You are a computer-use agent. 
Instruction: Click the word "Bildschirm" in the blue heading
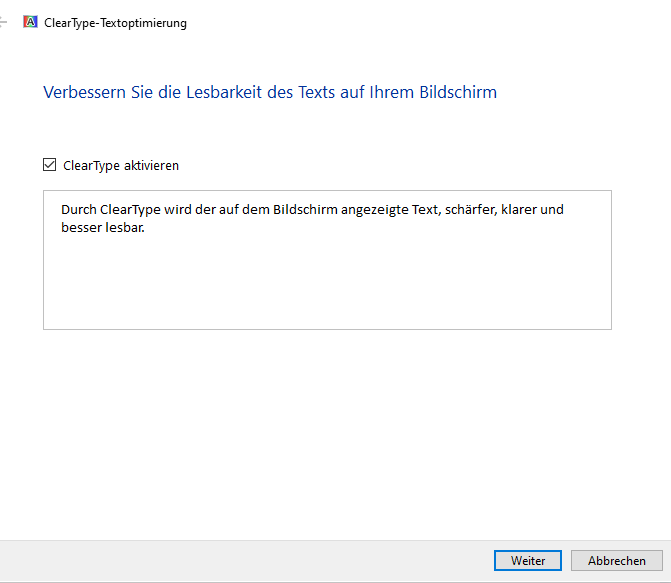click(458, 92)
